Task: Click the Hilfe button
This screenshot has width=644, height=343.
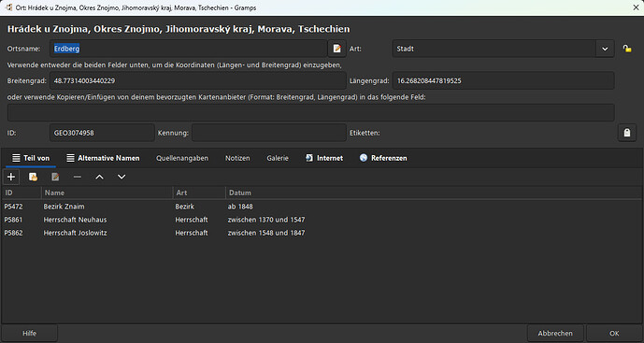Action: [29, 333]
